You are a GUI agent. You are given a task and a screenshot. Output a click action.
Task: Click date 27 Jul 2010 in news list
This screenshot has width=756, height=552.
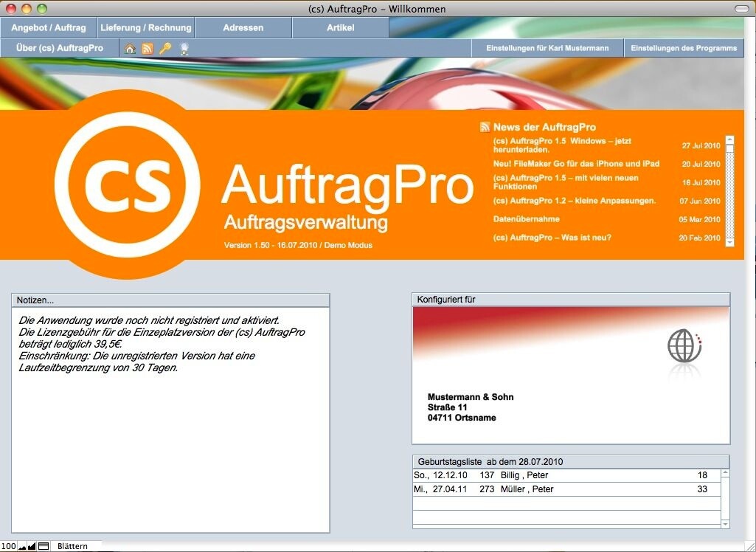pyautogui.click(x=701, y=145)
